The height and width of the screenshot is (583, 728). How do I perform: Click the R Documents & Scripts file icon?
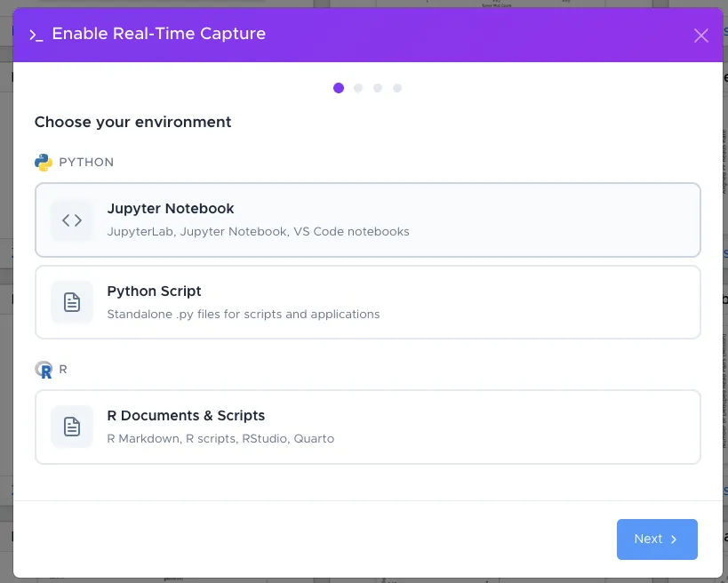coord(72,427)
